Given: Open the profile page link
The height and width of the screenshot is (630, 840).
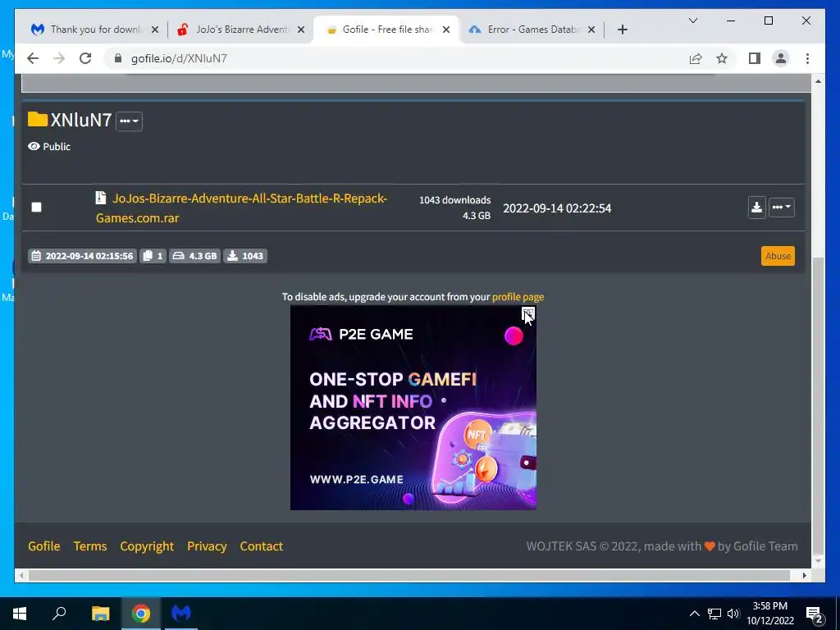Looking at the screenshot, I should 518,297.
